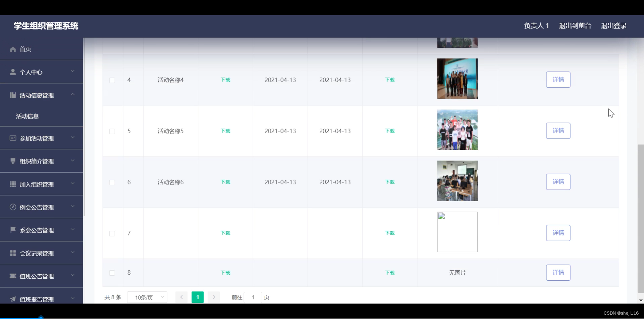
Task: Open the 10条/页 page size dropdown
Action: point(147,297)
